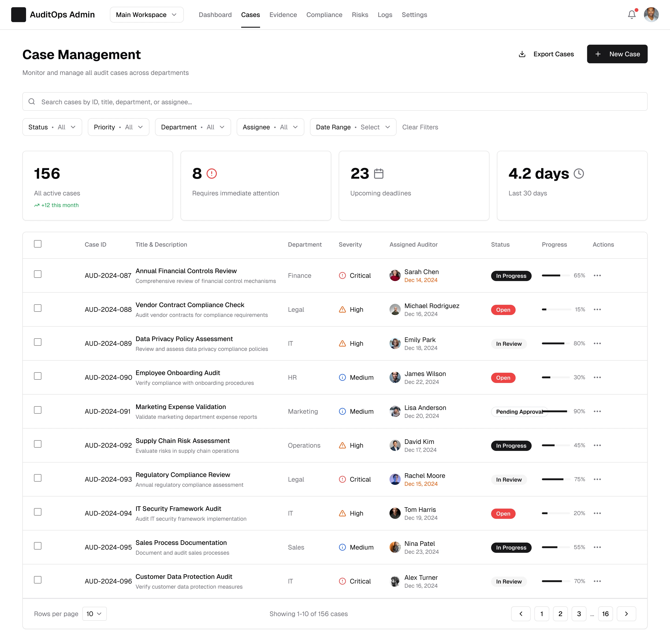
Task: Expand the Priority filter dropdown
Action: (118, 127)
